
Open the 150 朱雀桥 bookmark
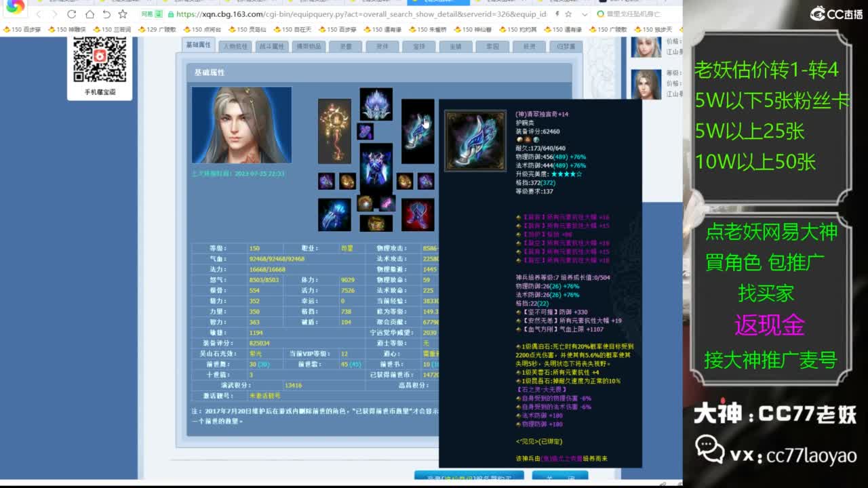point(427,29)
